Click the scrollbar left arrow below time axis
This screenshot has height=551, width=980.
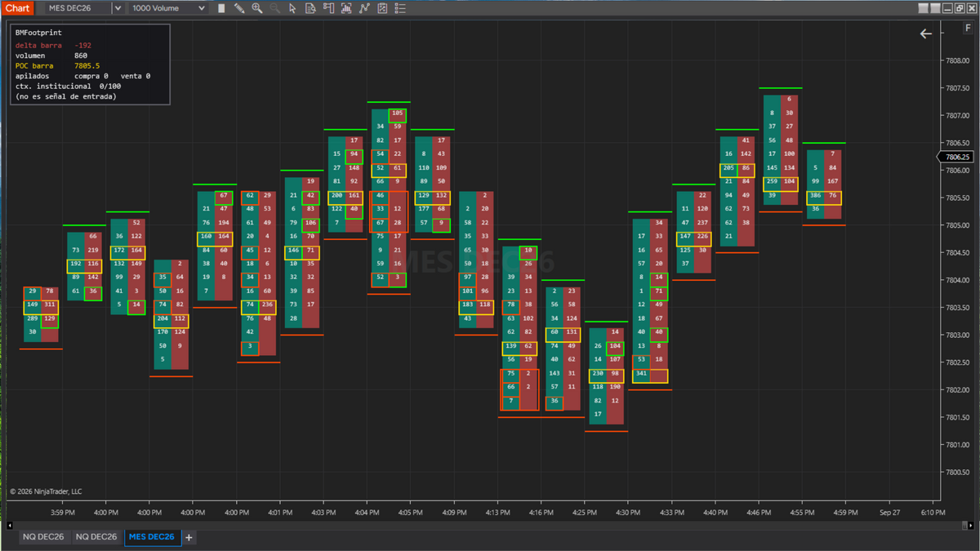[10, 526]
